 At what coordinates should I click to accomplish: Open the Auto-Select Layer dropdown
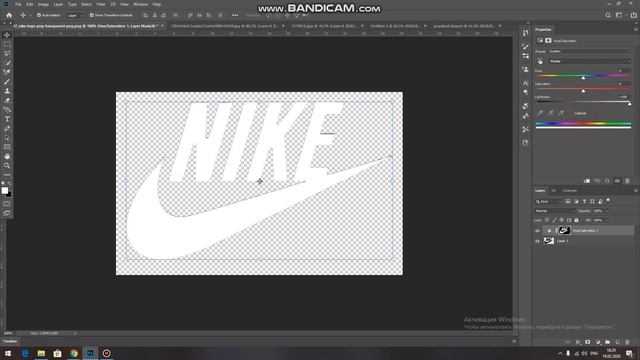[x=74, y=15]
